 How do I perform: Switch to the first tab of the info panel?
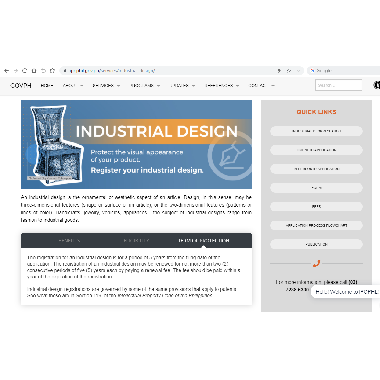click(69, 240)
